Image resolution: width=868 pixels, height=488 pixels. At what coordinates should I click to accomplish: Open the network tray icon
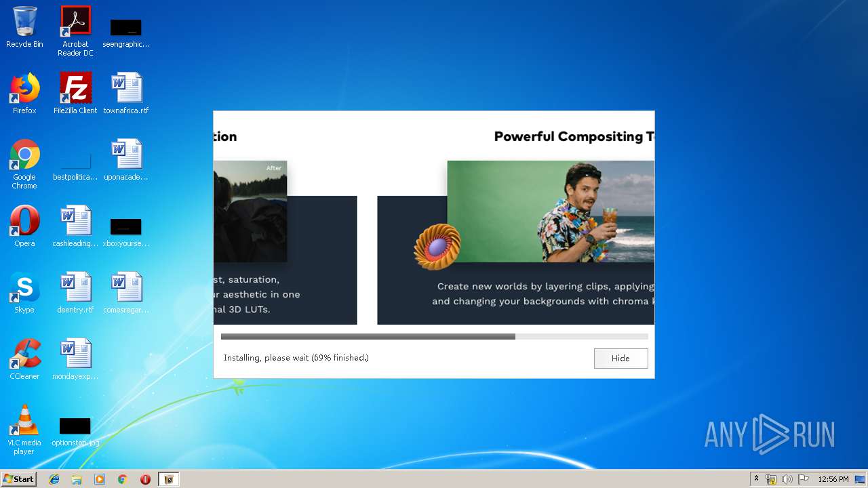pos(771,479)
